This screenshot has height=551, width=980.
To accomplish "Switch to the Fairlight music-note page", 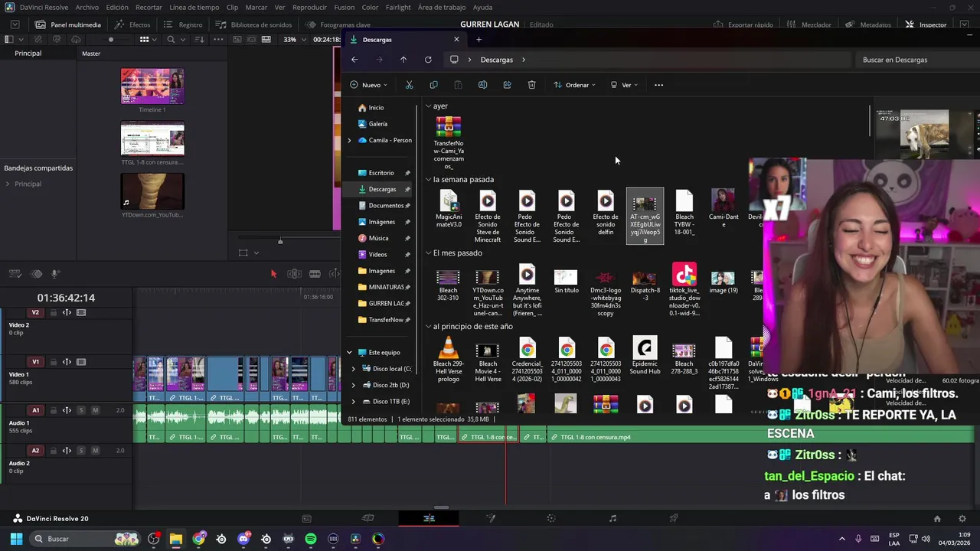I will click(612, 518).
